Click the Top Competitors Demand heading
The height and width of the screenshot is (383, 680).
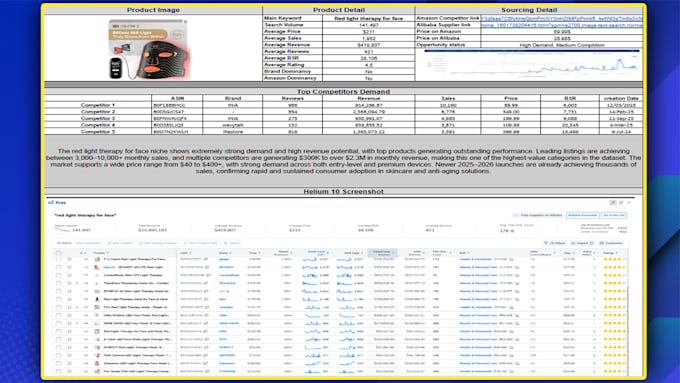(343, 92)
